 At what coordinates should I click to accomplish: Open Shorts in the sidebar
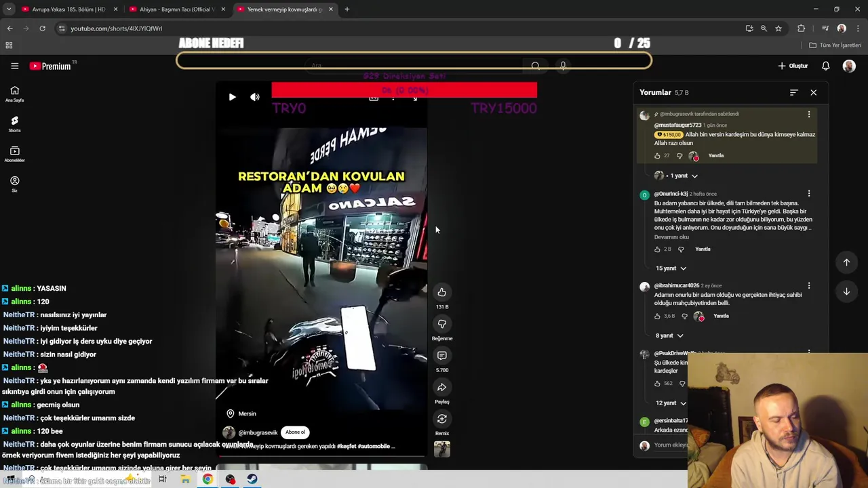pyautogui.click(x=14, y=124)
